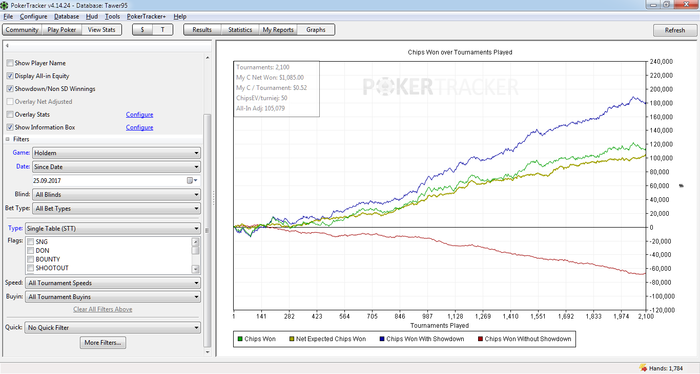Click the Flags list scroll-down arrow

click(195, 269)
